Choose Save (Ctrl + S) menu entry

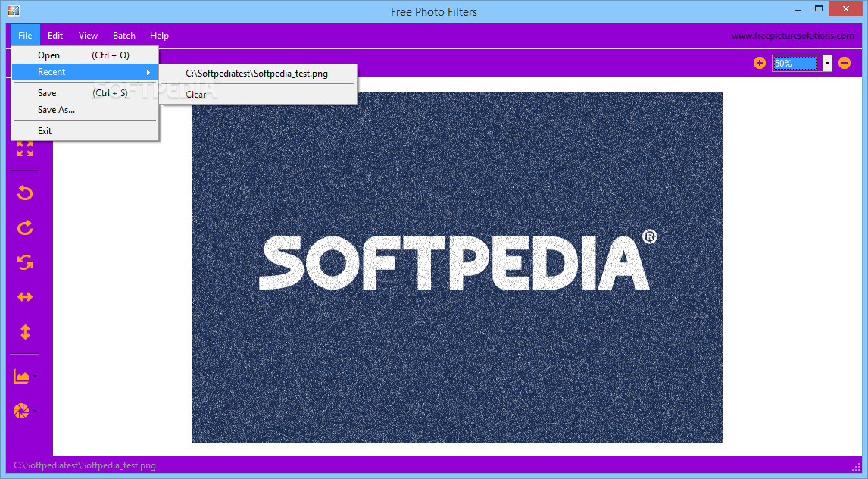(x=85, y=93)
